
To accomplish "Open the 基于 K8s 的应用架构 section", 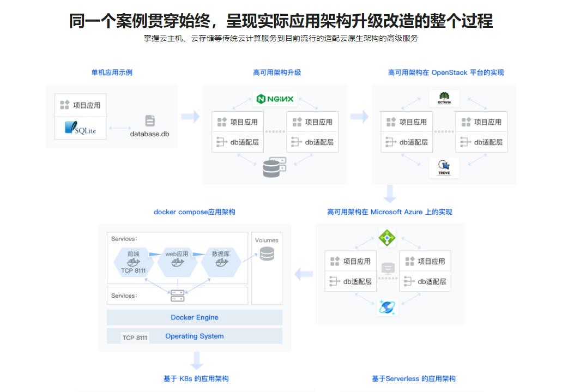I will (x=195, y=378).
